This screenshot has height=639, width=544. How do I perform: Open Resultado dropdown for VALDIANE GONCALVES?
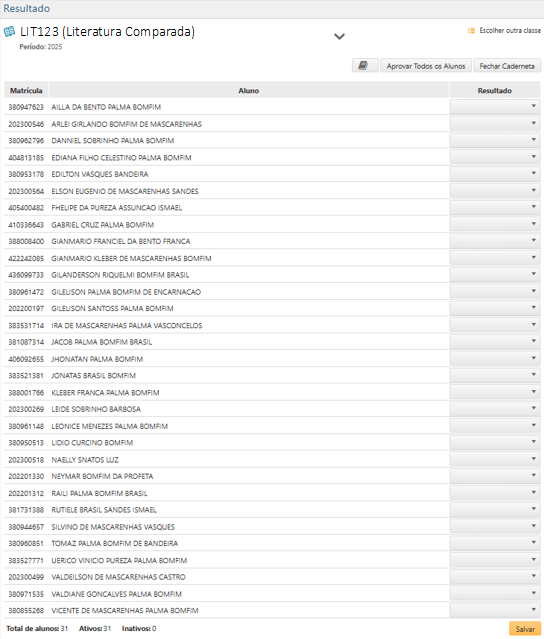coord(495,594)
